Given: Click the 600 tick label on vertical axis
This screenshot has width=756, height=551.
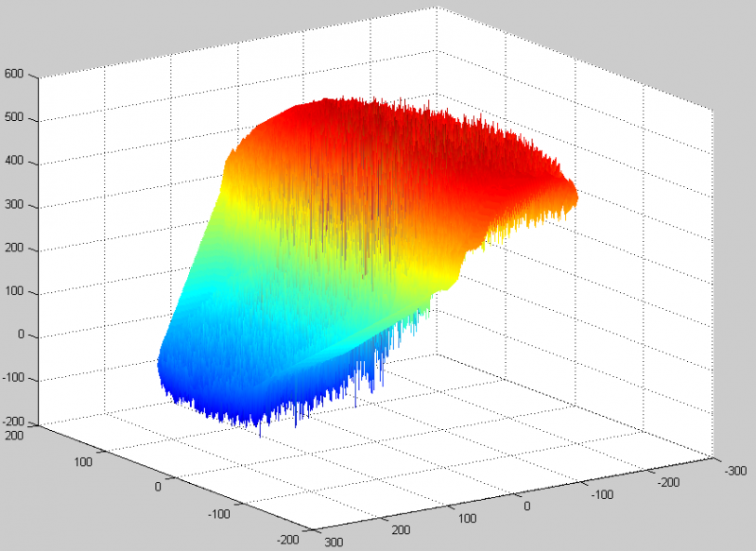Looking at the screenshot, I should (x=13, y=74).
